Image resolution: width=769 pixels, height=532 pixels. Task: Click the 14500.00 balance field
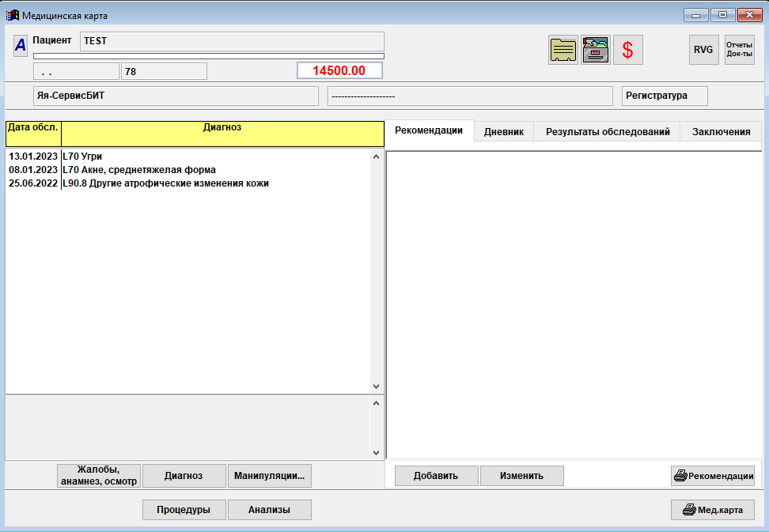[x=339, y=70]
